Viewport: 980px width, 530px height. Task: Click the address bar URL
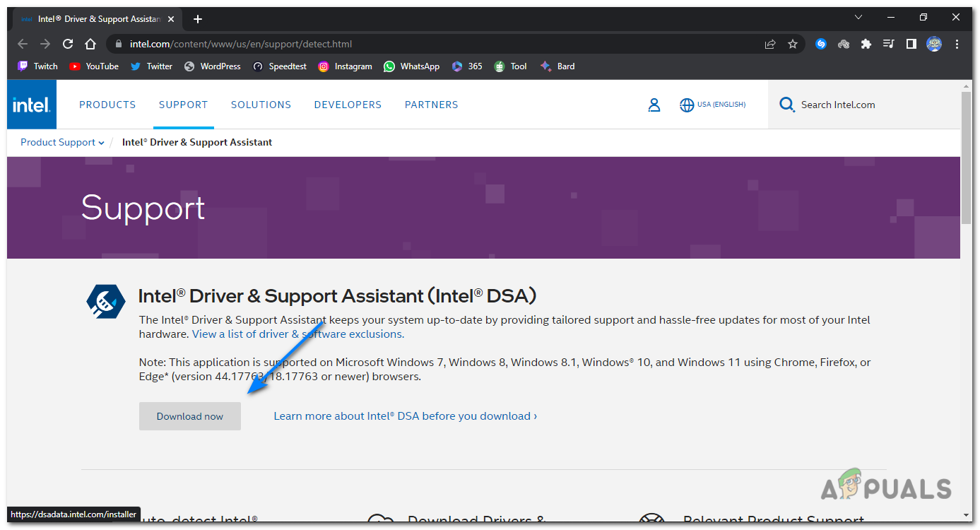click(241, 44)
